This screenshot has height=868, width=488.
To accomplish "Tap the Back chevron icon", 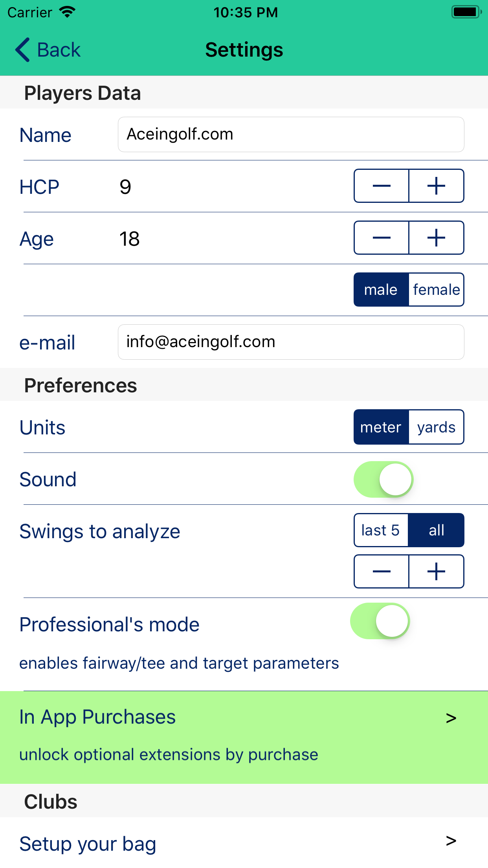I will (23, 50).
